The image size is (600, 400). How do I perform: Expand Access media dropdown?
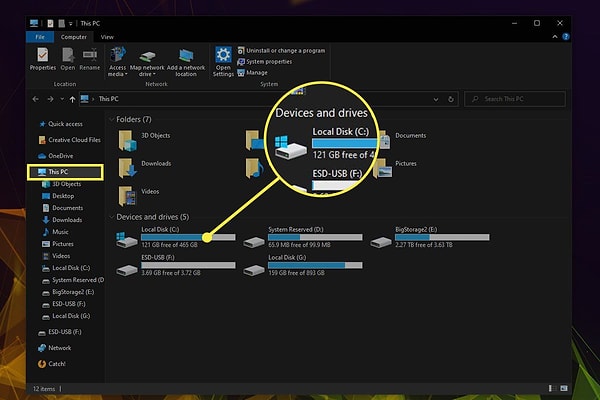[x=117, y=62]
